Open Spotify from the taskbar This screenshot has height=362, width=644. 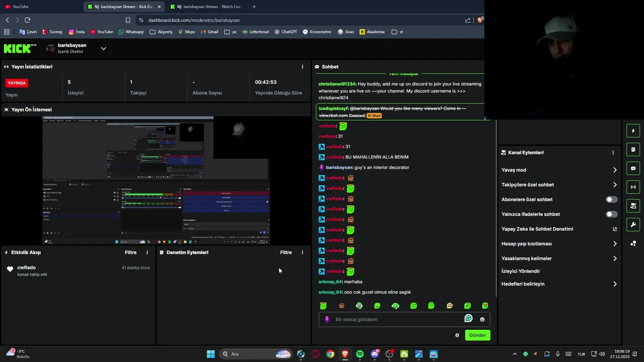click(x=360, y=354)
